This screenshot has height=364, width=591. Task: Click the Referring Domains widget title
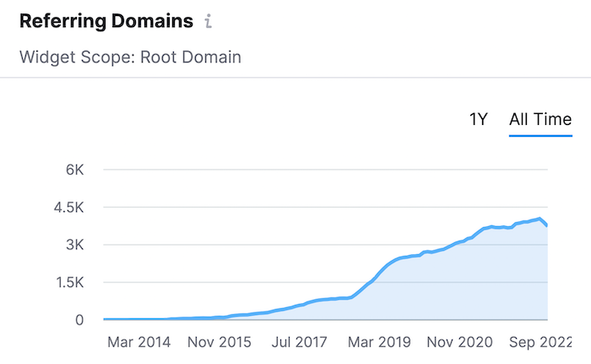coord(106,21)
